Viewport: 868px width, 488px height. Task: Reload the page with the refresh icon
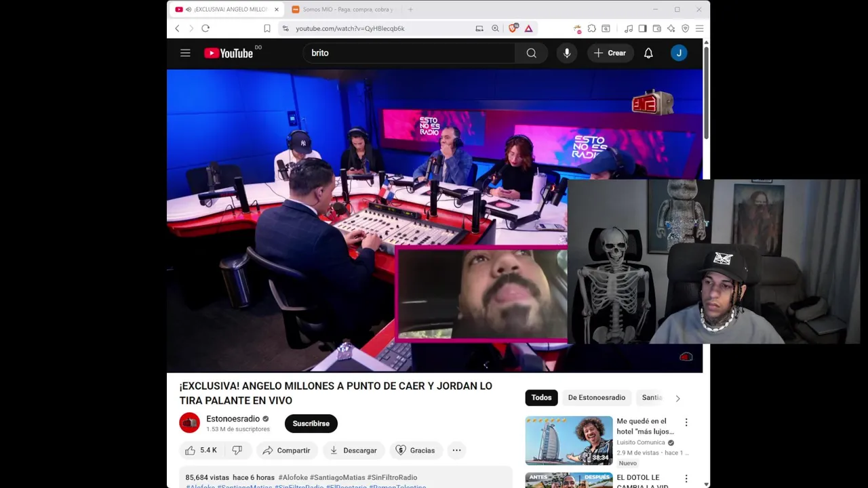(x=205, y=28)
